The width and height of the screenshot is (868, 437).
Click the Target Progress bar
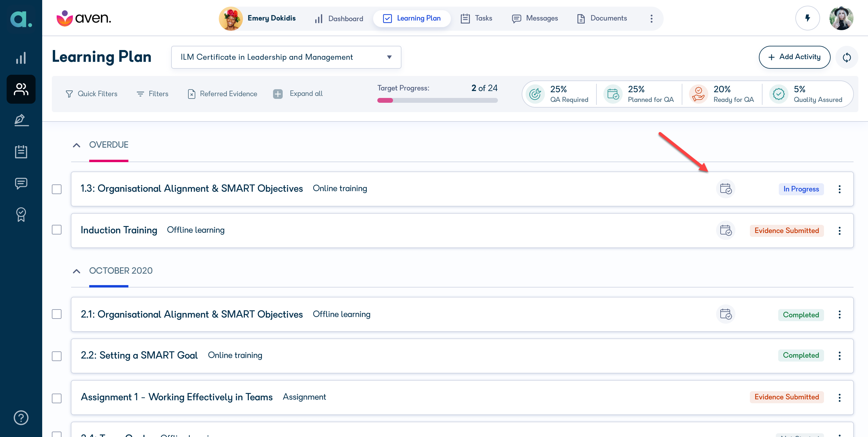click(437, 100)
